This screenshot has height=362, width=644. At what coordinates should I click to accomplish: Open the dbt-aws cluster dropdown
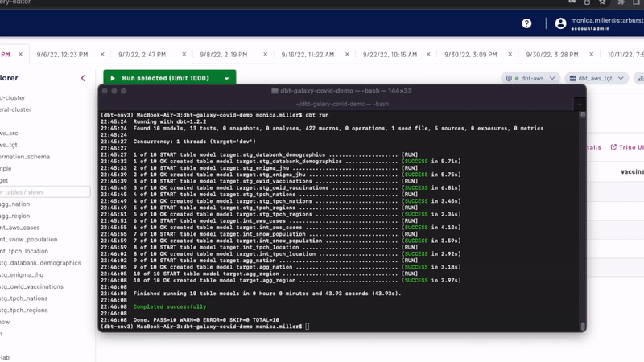pos(530,78)
